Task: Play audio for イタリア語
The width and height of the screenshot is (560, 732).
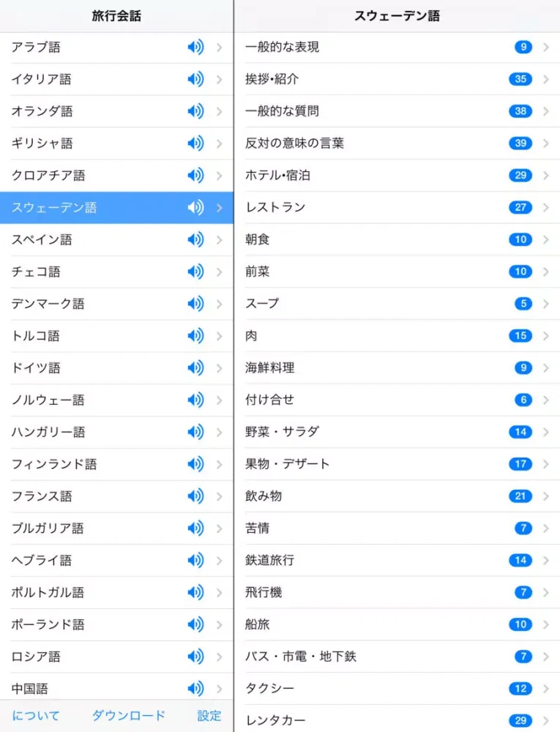Action: point(195,79)
